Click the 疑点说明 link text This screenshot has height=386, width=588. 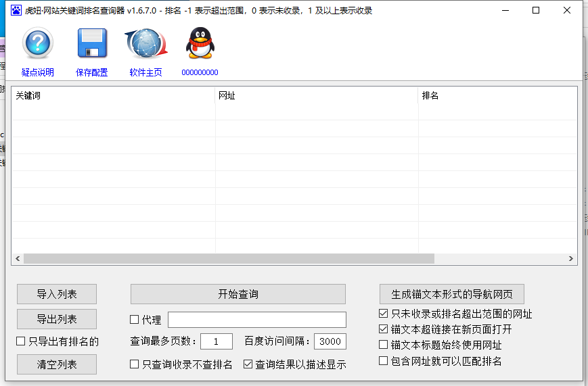[37, 72]
